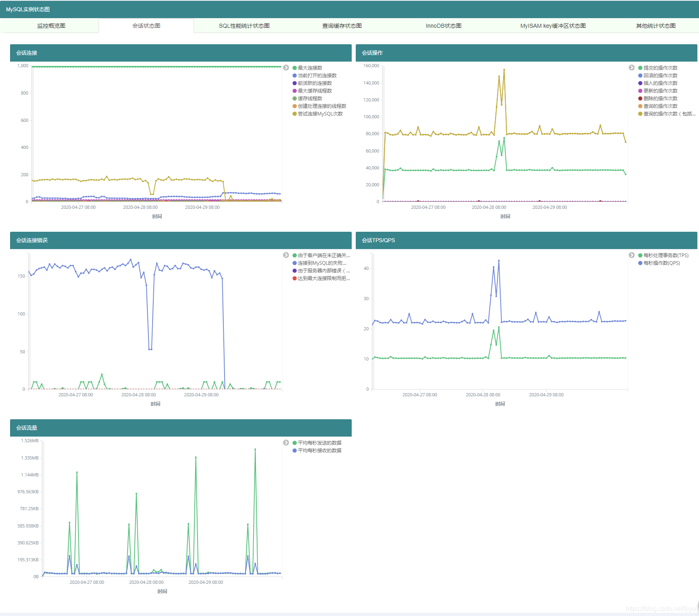The width and height of the screenshot is (699, 616).
Task: Toggle the 由于服务器内部错误 legend entry
Action: coord(321,271)
